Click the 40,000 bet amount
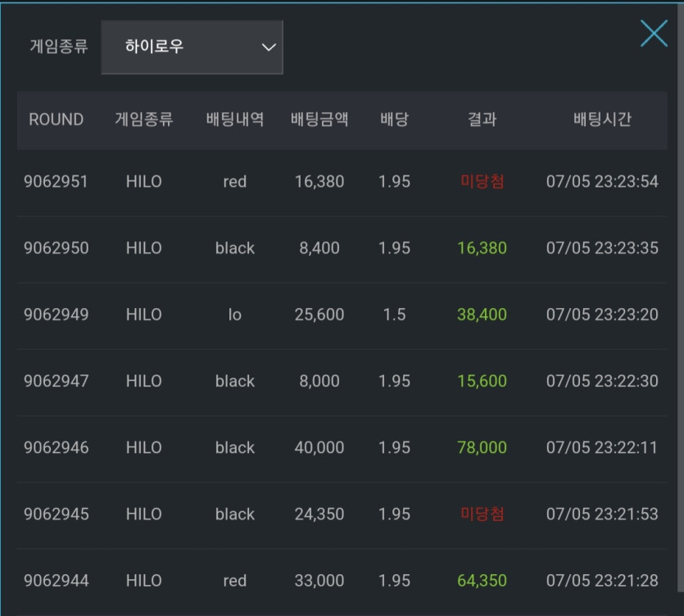 coord(319,447)
